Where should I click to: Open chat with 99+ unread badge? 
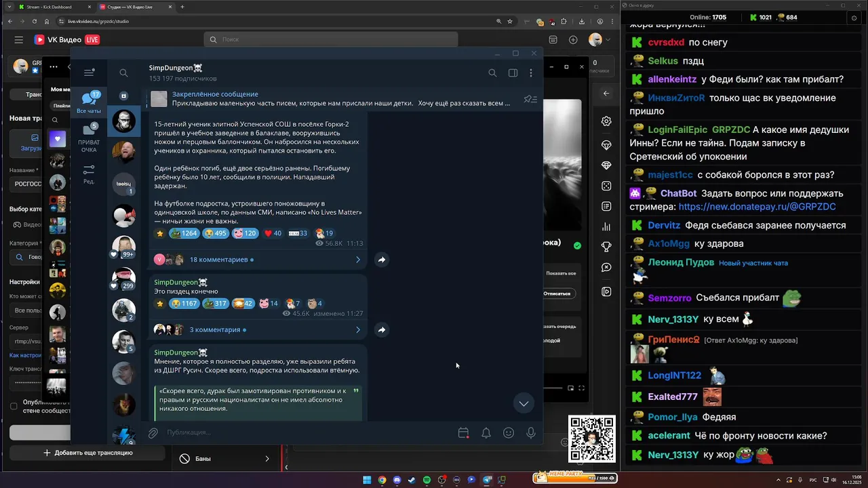point(123,247)
